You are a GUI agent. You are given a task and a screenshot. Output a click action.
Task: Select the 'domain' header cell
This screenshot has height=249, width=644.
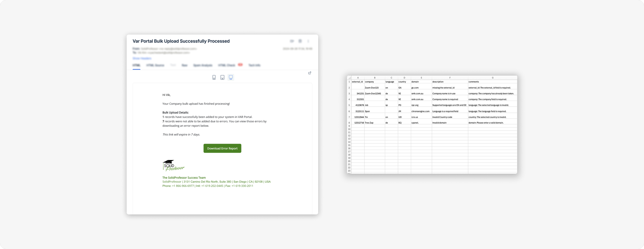tap(421, 82)
